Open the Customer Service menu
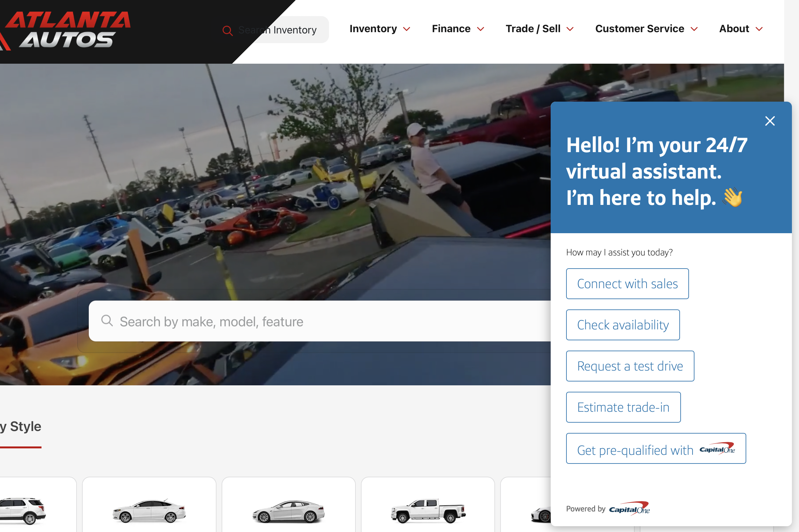 [x=639, y=29]
